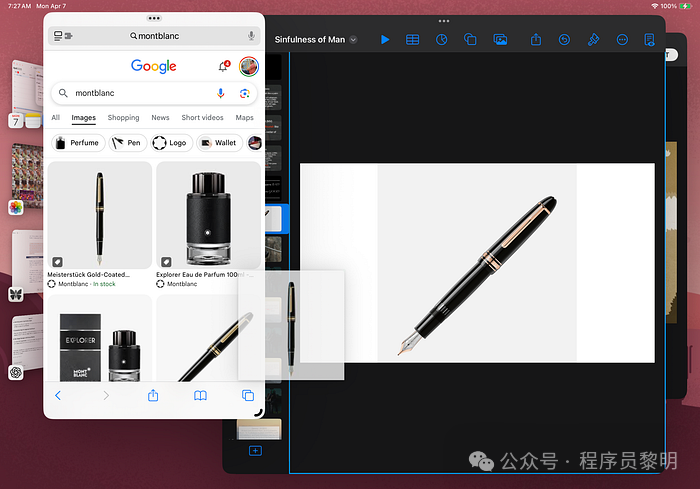Tap the Safari address bar microphone
The height and width of the screenshot is (489, 700).
point(251,36)
